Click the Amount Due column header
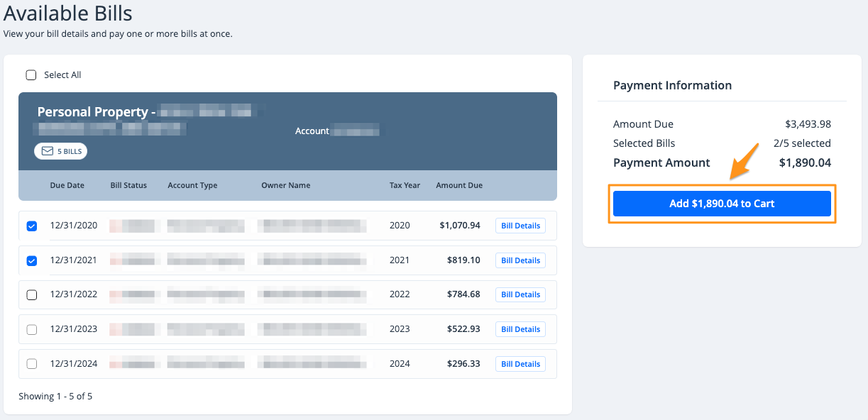Viewport: 868px width, 420px height. pyautogui.click(x=459, y=185)
